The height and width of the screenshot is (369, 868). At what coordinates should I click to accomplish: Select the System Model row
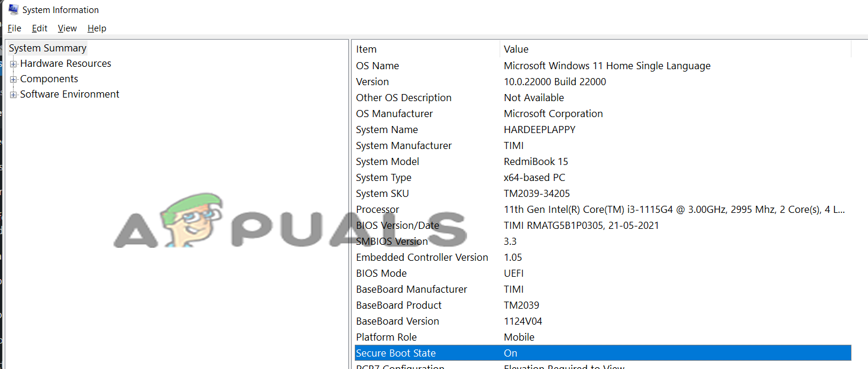click(603, 161)
